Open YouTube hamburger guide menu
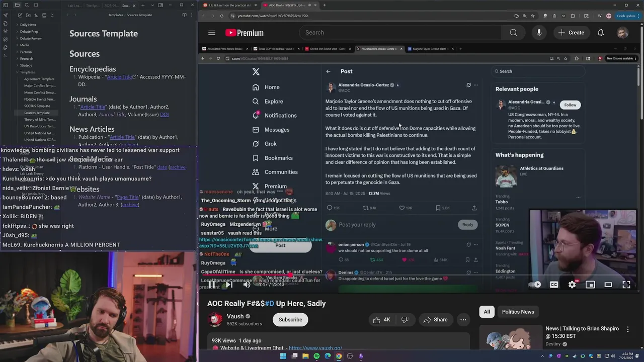 click(212, 33)
